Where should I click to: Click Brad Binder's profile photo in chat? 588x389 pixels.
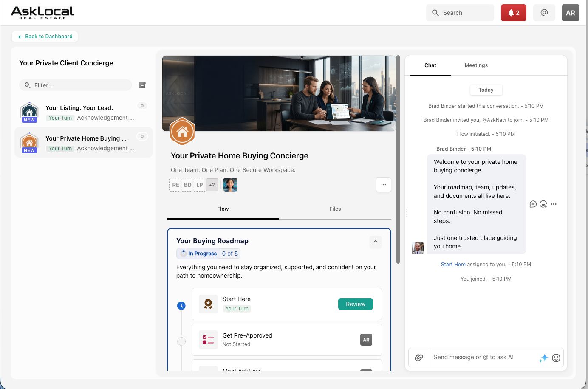pyautogui.click(x=418, y=248)
